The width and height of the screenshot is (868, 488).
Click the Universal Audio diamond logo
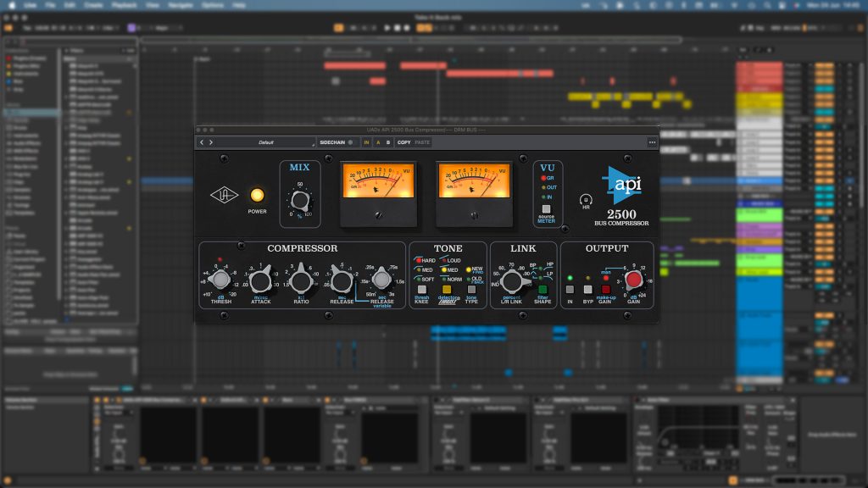tap(223, 194)
